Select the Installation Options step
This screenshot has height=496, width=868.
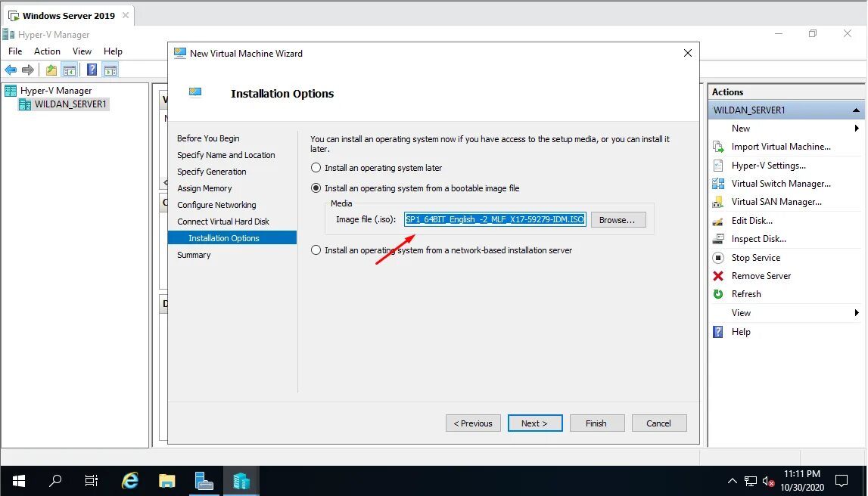tap(232, 237)
